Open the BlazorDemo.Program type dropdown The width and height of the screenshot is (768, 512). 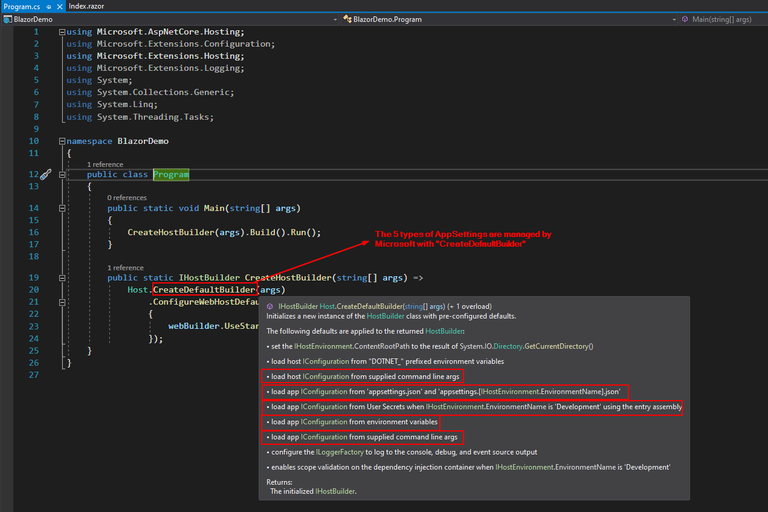click(672, 19)
